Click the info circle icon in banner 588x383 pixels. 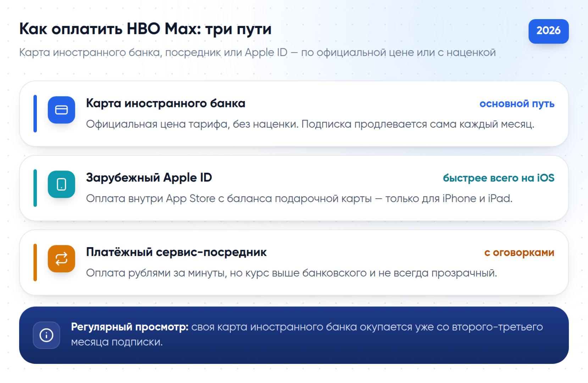(x=46, y=335)
